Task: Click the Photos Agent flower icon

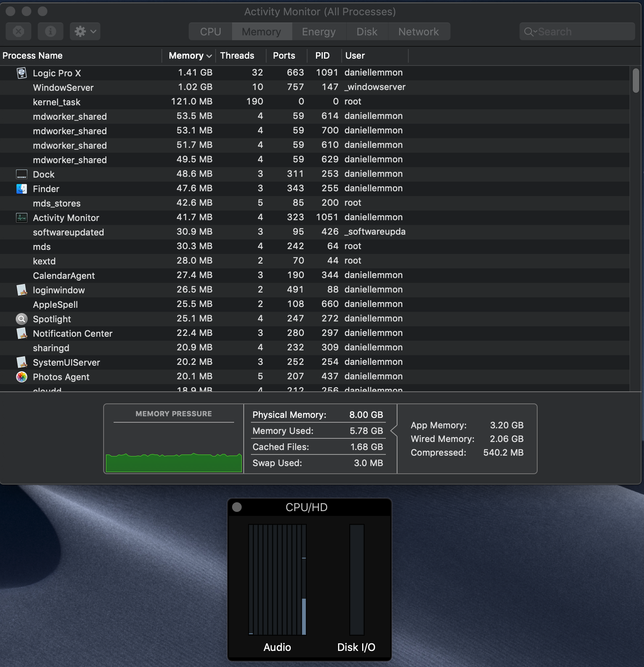Action: click(22, 377)
